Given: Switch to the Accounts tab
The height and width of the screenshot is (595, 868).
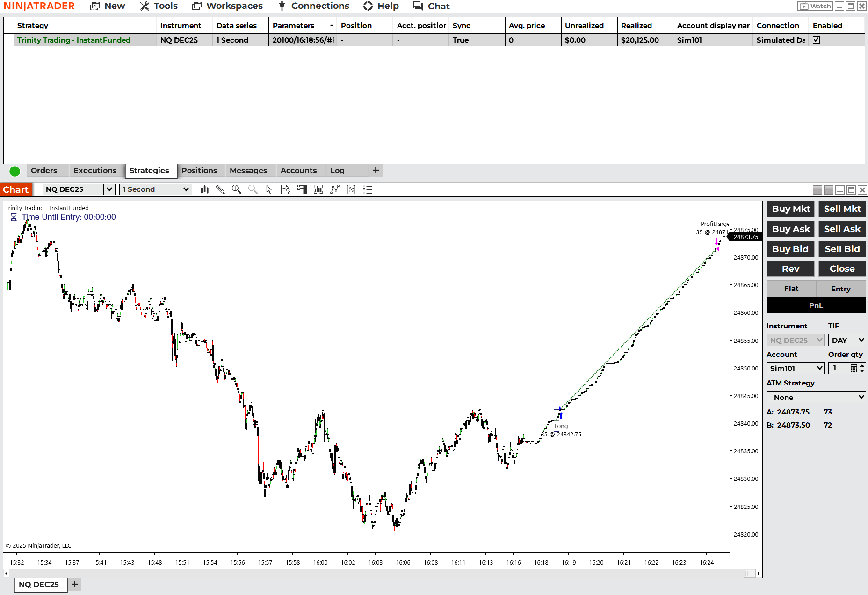Looking at the screenshot, I should [299, 170].
